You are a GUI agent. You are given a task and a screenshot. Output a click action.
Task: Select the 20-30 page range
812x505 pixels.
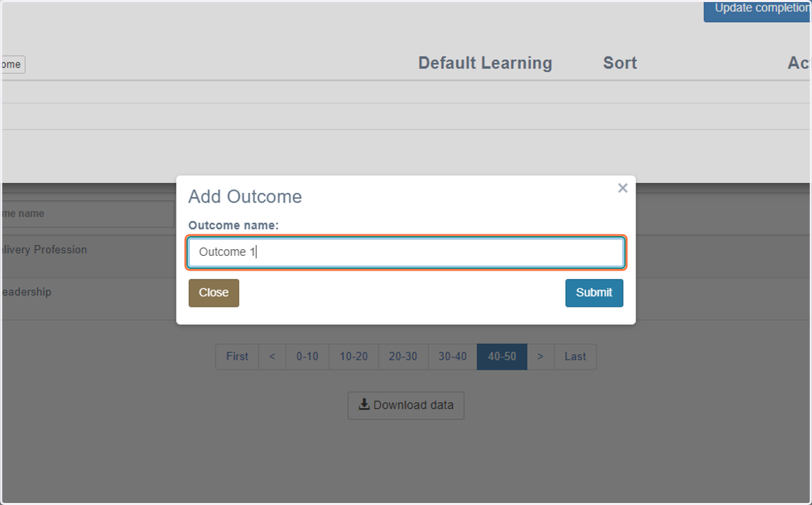[x=403, y=357]
